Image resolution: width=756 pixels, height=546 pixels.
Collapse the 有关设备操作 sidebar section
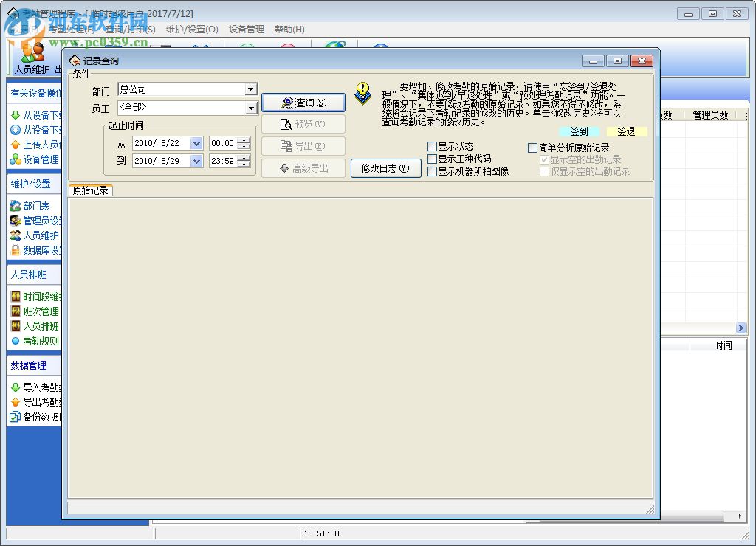click(35, 93)
